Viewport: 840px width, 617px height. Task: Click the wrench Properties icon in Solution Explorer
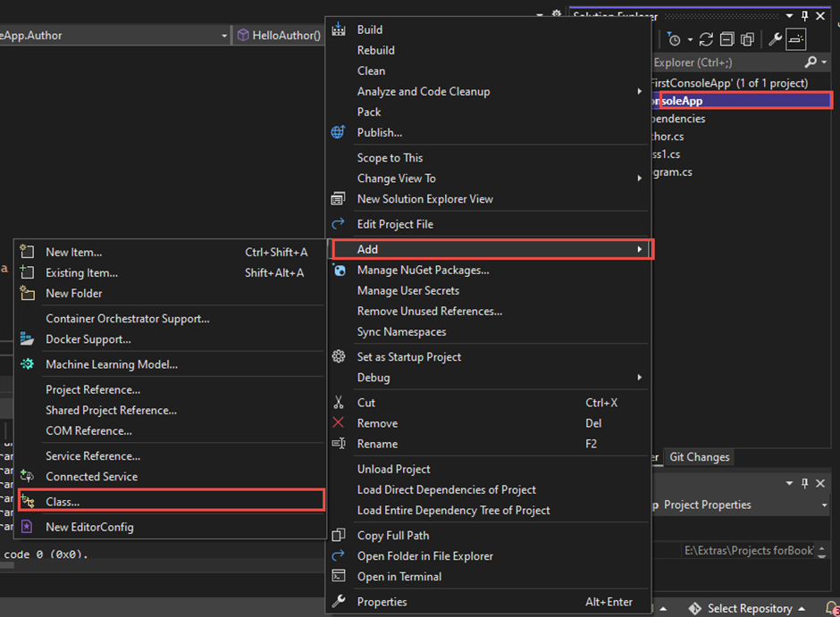pos(774,39)
